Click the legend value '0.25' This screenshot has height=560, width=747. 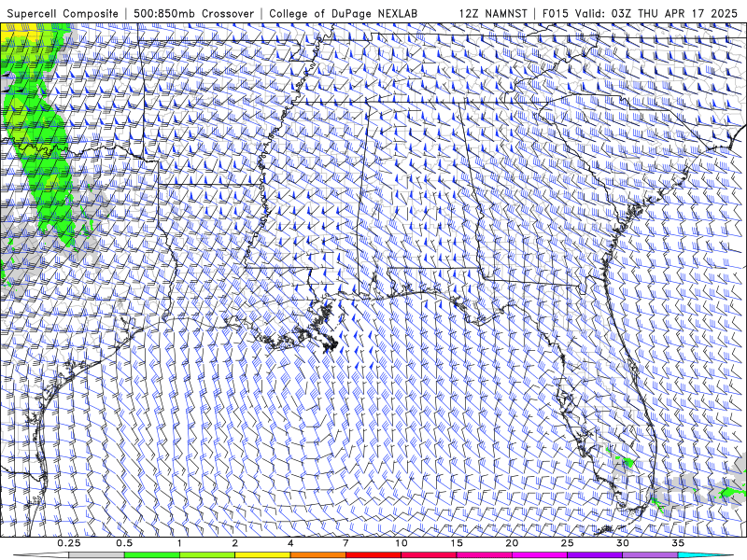pyautogui.click(x=69, y=543)
